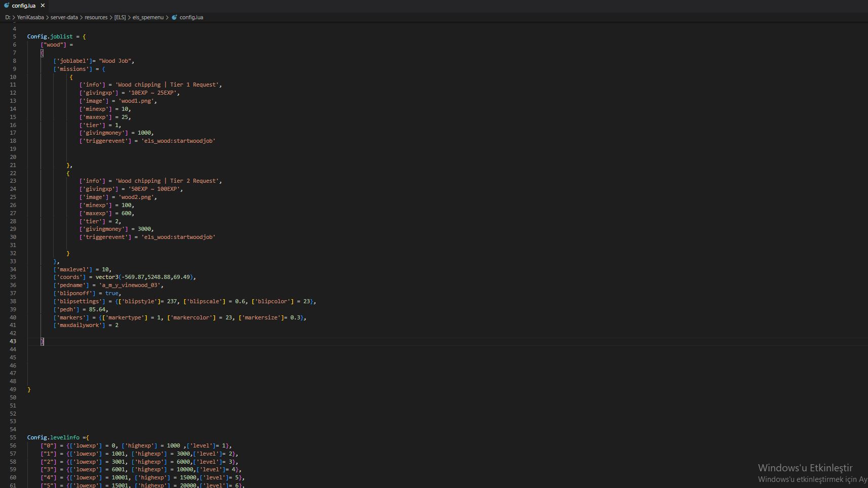
Task: Expand the [ELS] breadcrumb folder
Action: pos(120,17)
